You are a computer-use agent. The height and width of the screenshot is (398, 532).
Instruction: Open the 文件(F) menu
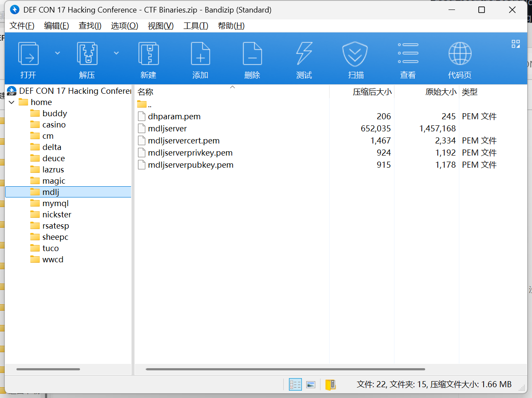point(22,26)
